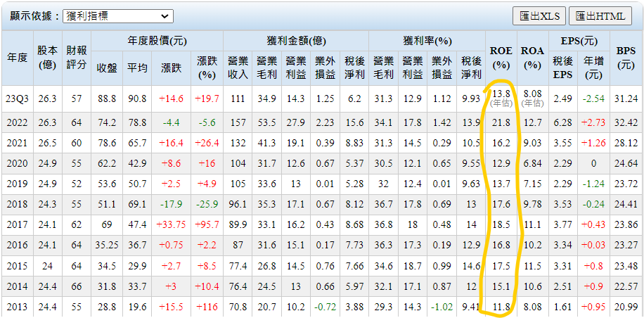This screenshot has height=318, width=644.
Task: Click the 2022 row year cell
Action: point(16,122)
